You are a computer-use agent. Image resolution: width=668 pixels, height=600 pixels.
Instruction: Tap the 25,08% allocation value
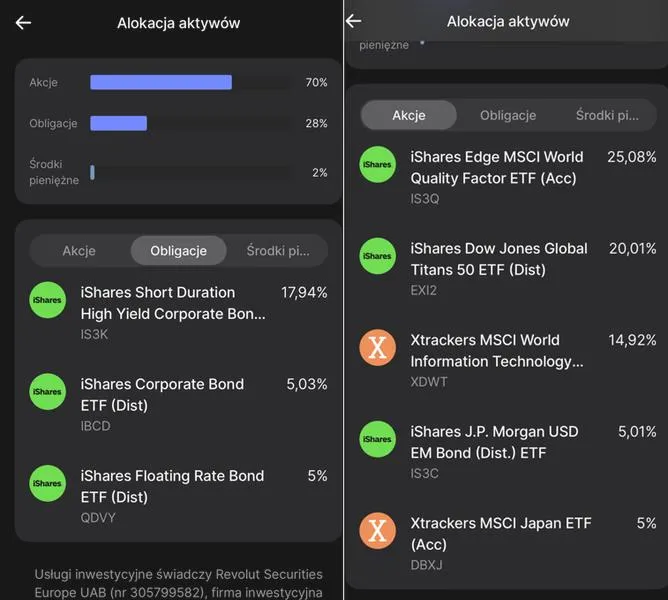[x=632, y=157]
